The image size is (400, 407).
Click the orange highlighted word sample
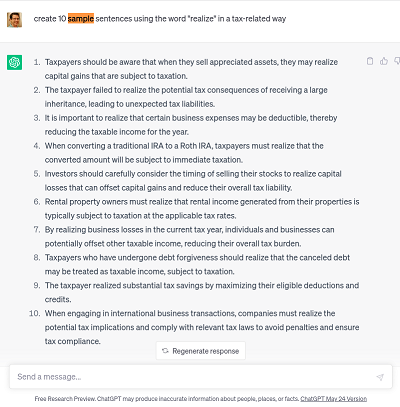click(x=81, y=19)
